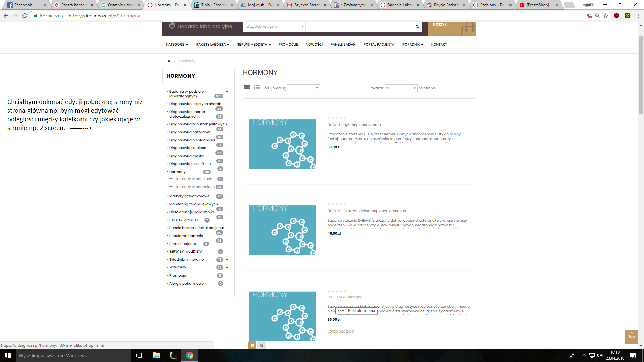Switch to list view layout
This screenshot has width=644, height=362.
point(257,87)
